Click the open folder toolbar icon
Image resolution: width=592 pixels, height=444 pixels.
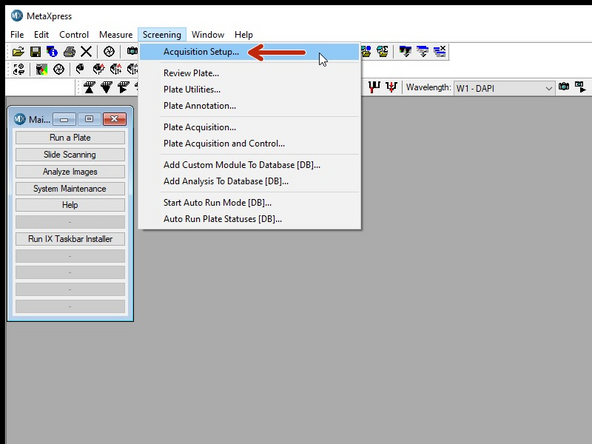tap(18, 51)
